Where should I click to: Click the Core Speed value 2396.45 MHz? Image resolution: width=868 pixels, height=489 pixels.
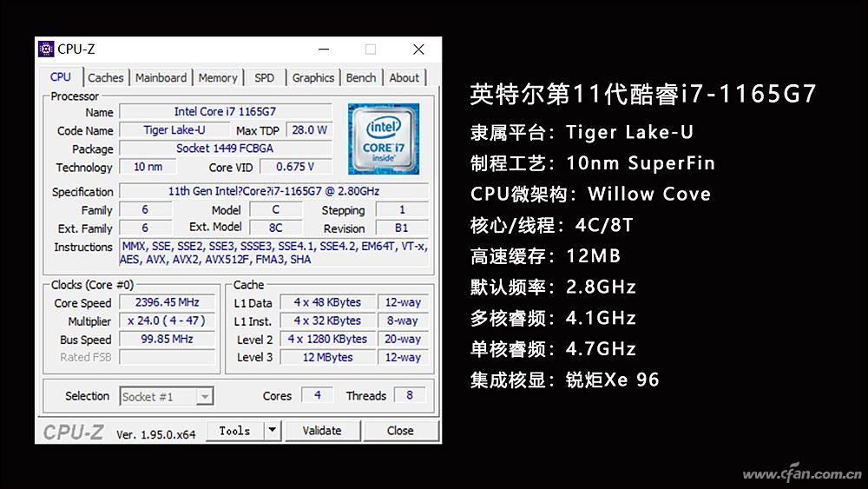pos(168,302)
